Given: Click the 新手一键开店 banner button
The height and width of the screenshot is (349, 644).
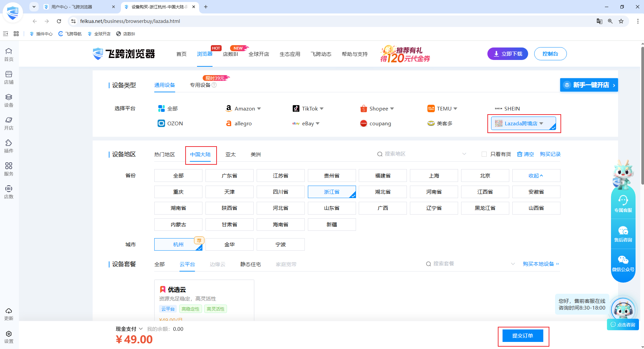Looking at the screenshot, I should point(589,85).
